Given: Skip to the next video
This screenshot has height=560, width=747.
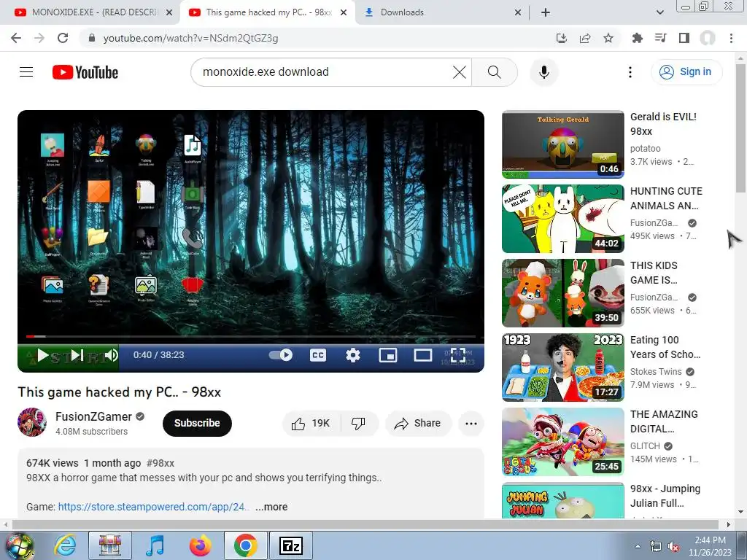Looking at the screenshot, I should [x=77, y=355].
